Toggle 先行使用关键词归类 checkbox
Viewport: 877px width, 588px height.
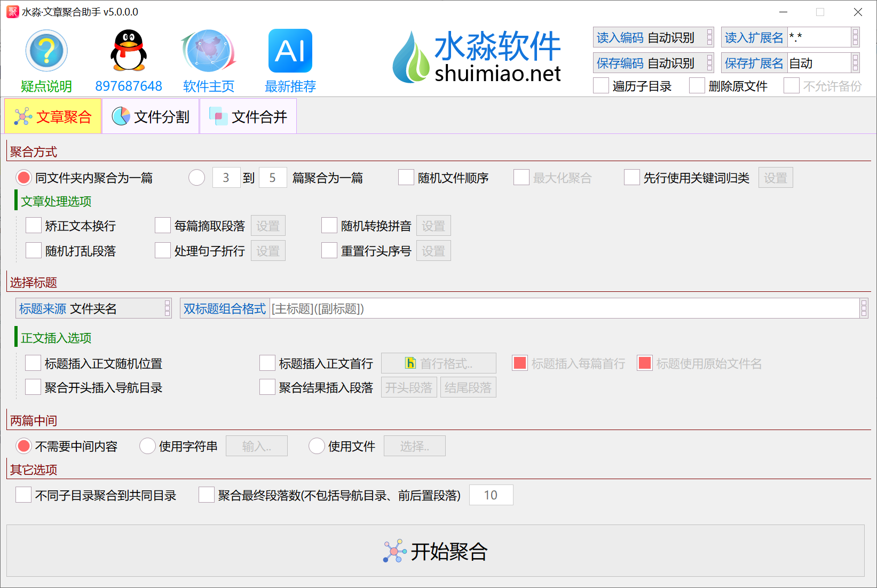[632, 178]
